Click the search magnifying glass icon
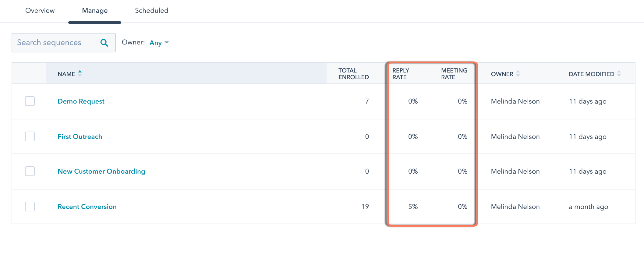Image resolution: width=644 pixels, height=265 pixels. [x=104, y=43]
